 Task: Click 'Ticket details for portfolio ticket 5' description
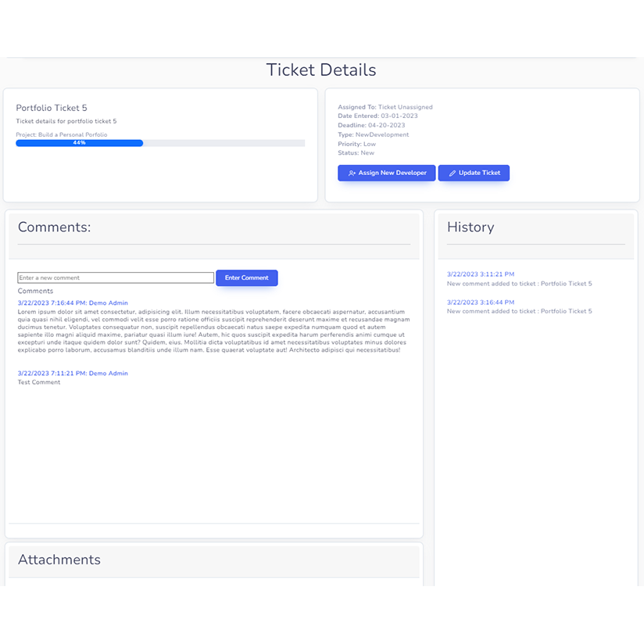click(66, 121)
